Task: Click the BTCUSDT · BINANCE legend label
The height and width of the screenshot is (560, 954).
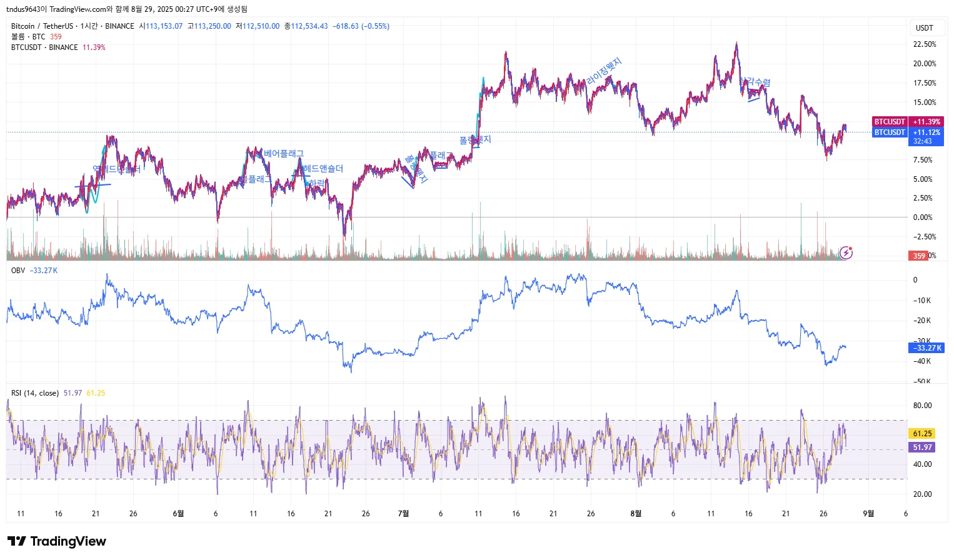Action: click(44, 47)
